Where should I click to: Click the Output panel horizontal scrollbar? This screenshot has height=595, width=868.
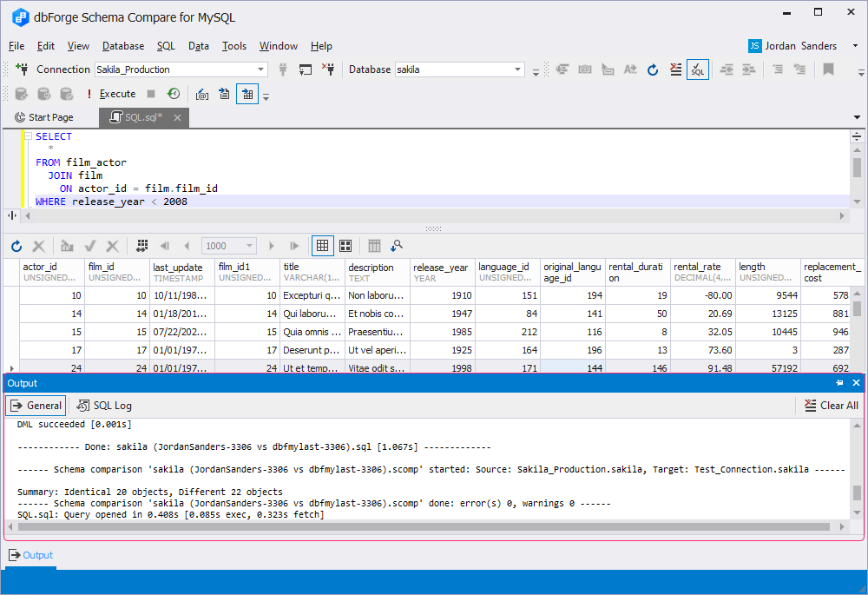pyautogui.click(x=424, y=527)
